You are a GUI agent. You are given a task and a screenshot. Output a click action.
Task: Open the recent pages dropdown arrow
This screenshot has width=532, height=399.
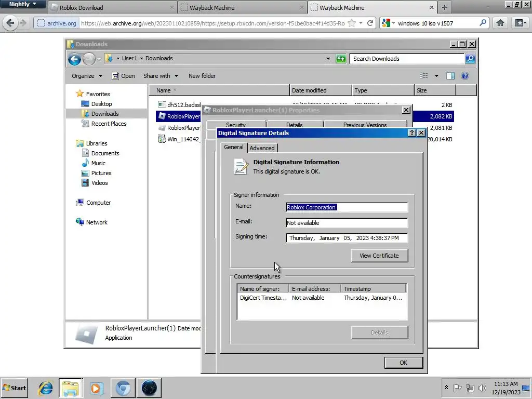click(x=99, y=59)
